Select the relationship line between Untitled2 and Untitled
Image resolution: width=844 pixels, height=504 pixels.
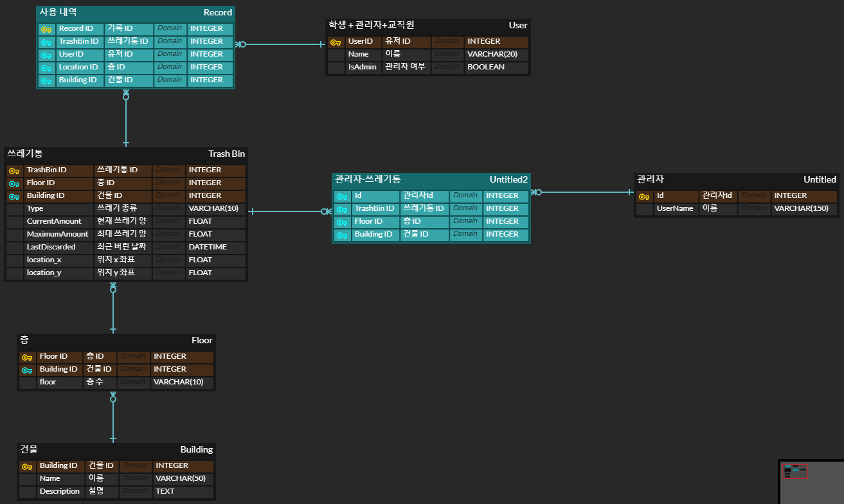click(582, 192)
